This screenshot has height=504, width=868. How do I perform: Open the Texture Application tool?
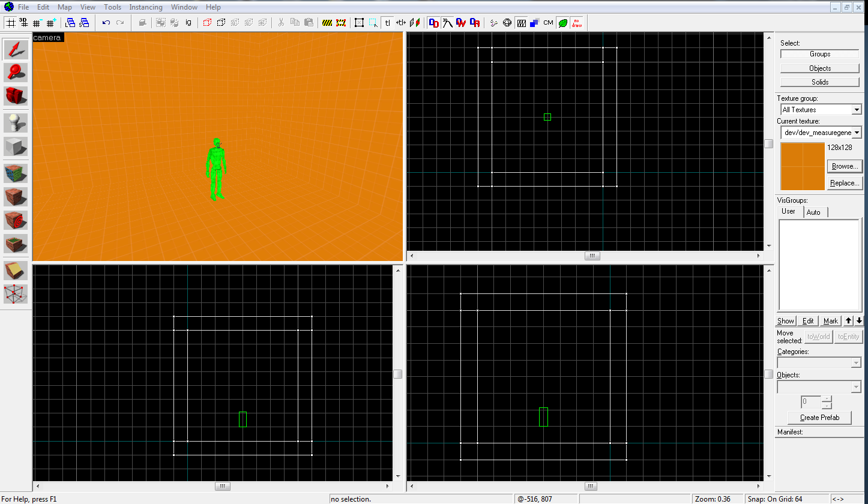(x=16, y=174)
